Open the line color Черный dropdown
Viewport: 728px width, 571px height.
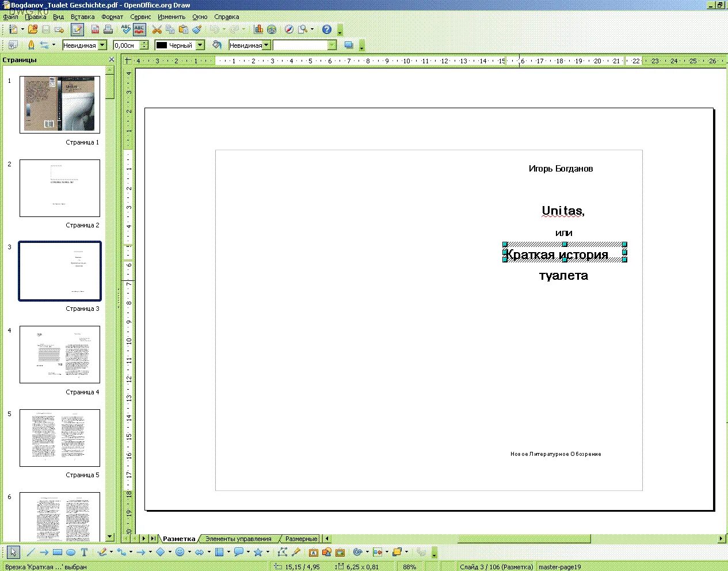pyautogui.click(x=200, y=45)
